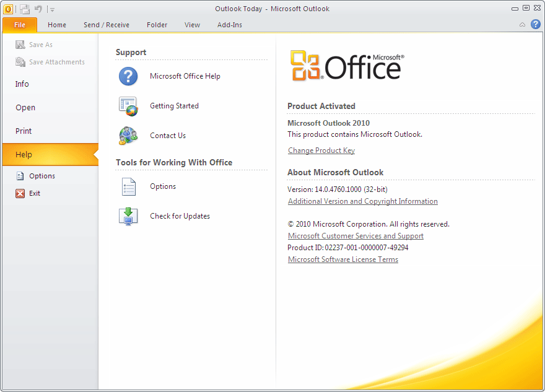Viewport: 545px width, 392px height.
Task: Click the Support section heading
Action: pyautogui.click(x=131, y=53)
